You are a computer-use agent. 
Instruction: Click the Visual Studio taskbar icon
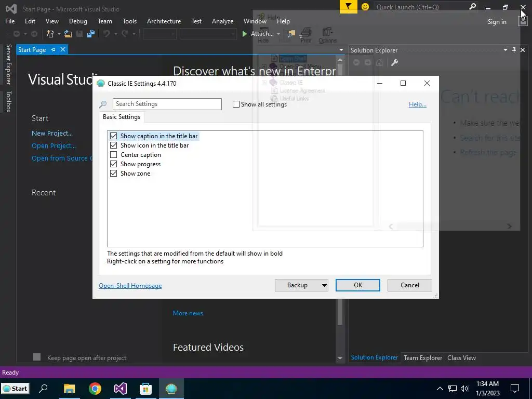click(x=121, y=389)
